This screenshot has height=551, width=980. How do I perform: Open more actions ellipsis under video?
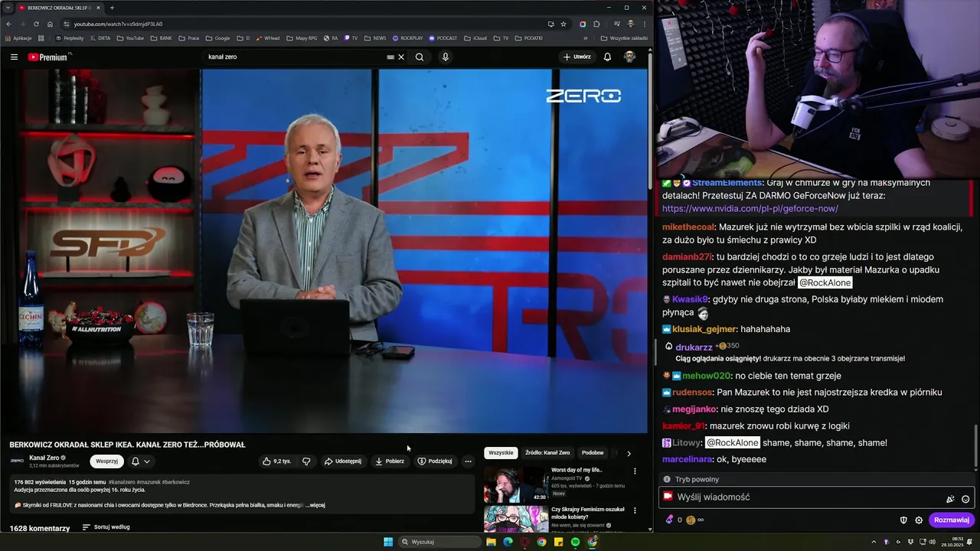(468, 461)
